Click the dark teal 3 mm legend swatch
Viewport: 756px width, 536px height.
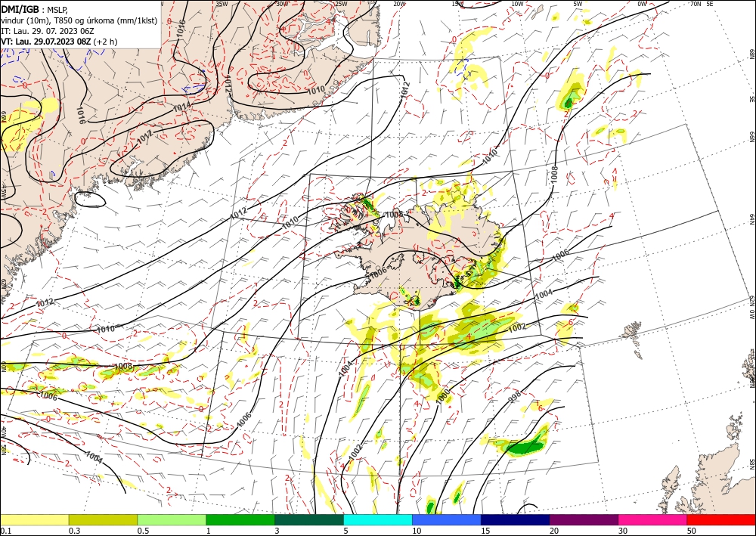pyautogui.click(x=309, y=519)
